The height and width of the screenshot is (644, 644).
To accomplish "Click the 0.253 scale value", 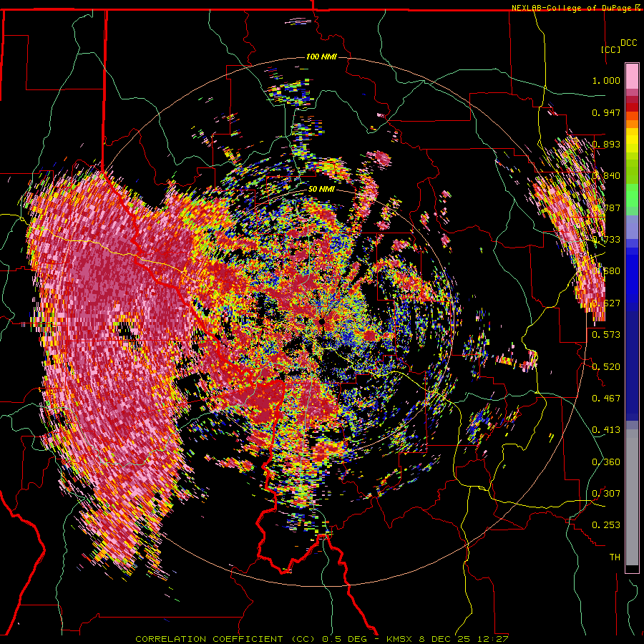I will (606, 525).
